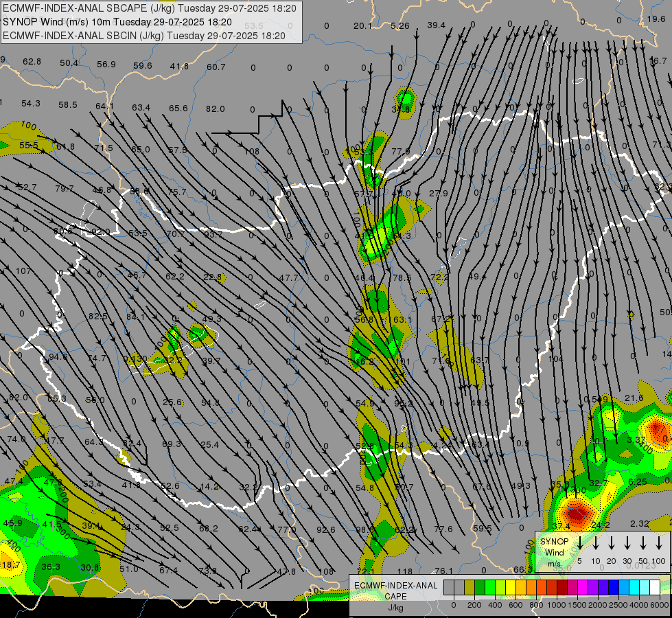The height and width of the screenshot is (618, 672).
Task: Click the map value 51.0
Action: tap(128, 569)
